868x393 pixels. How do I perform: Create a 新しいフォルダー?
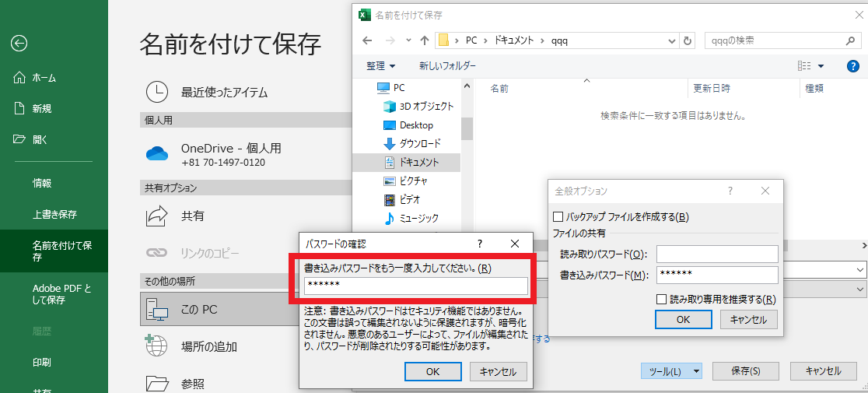(x=447, y=66)
